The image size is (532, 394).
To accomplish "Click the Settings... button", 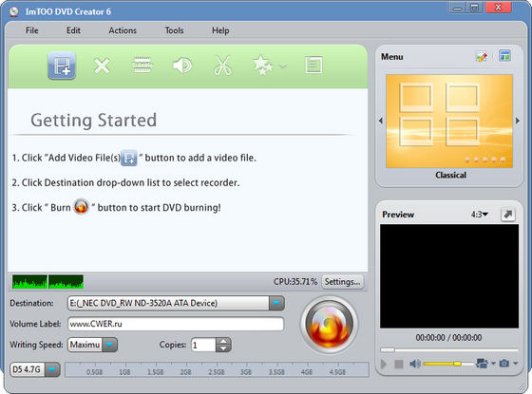I will (342, 282).
